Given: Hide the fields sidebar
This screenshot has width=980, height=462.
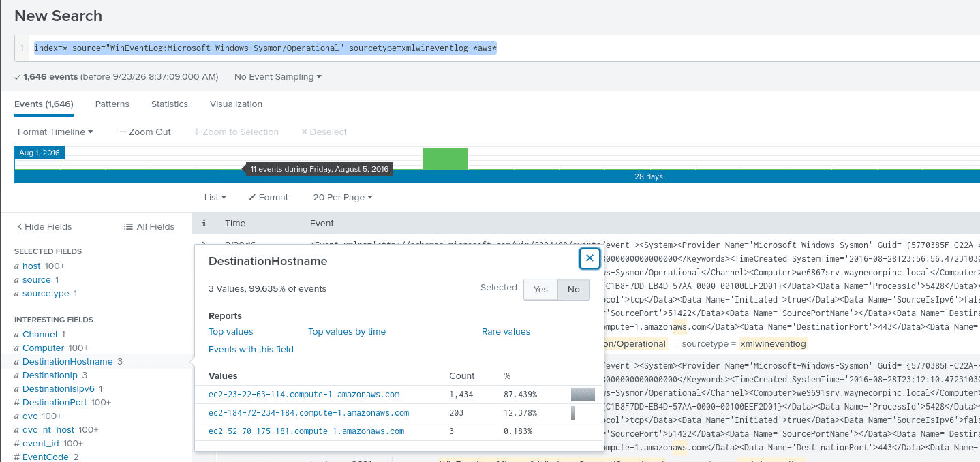Looking at the screenshot, I should [x=44, y=226].
